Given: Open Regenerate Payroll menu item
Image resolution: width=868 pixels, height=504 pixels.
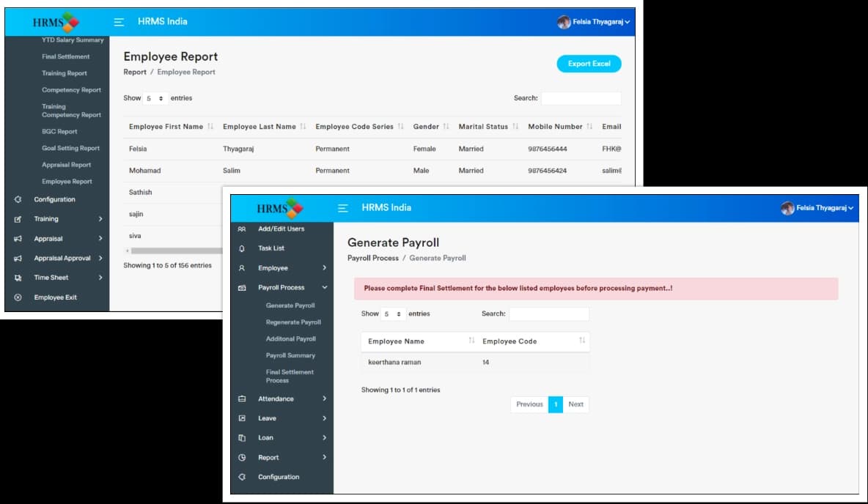Looking at the screenshot, I should point(293,322).
